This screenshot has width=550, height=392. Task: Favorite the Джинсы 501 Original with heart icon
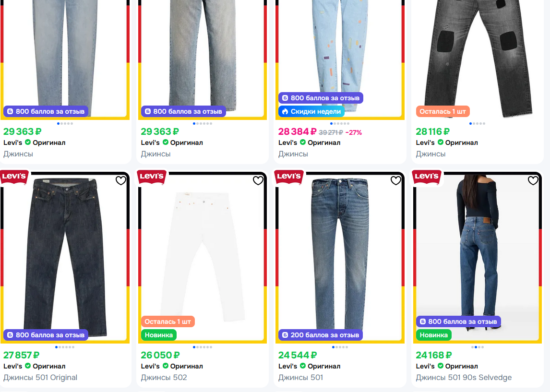120,180
